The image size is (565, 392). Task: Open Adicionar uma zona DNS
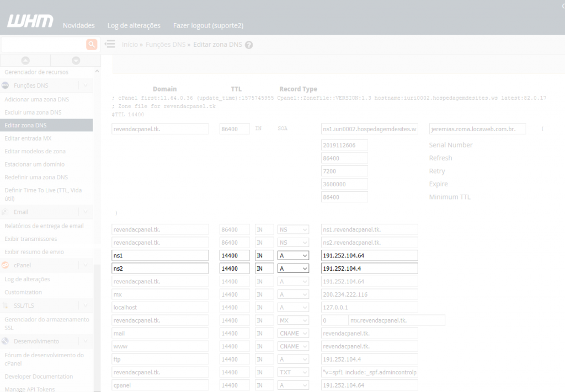(x=37, y=99)
